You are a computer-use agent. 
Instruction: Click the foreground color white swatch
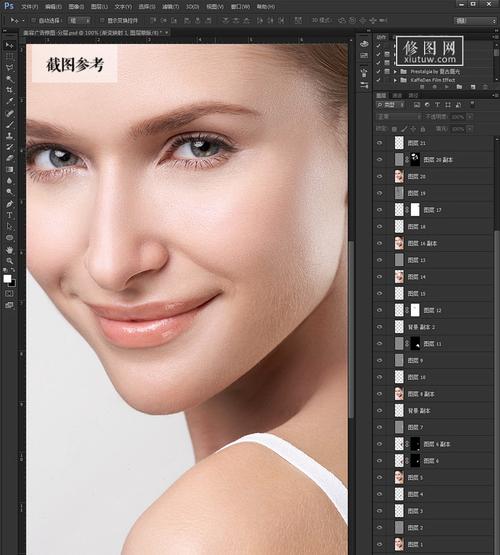click(x=7, y=279)
